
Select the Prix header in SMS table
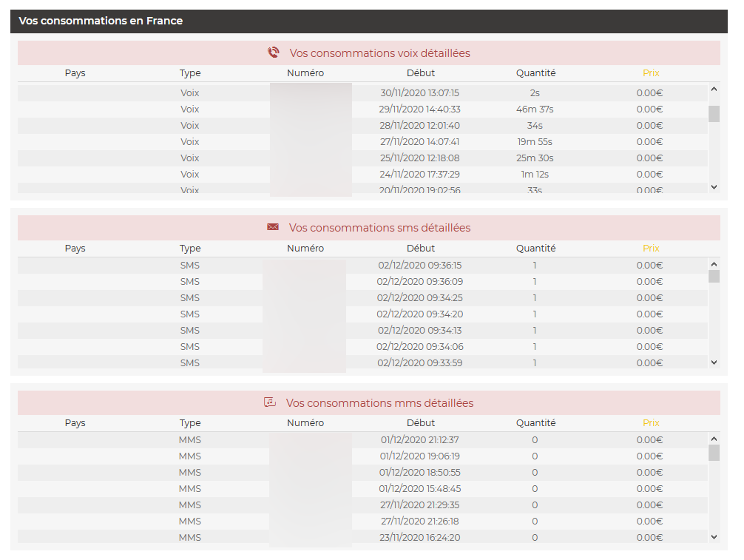[651, 249]
